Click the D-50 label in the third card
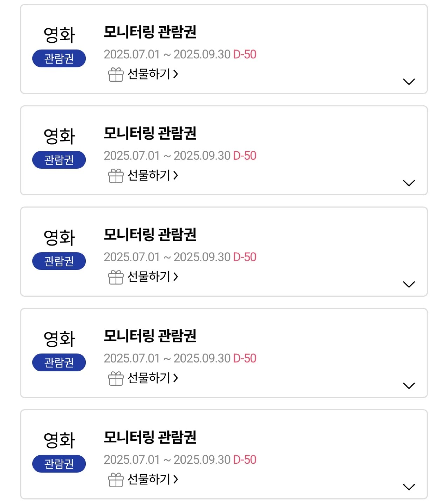This screenshot has width=448, height=504. (x=245, y=257)
